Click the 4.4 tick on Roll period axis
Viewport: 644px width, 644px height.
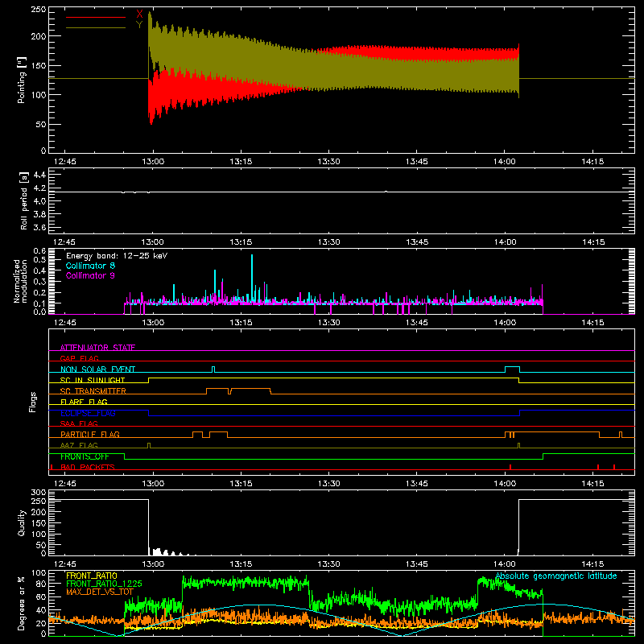(x=39, y=175)
